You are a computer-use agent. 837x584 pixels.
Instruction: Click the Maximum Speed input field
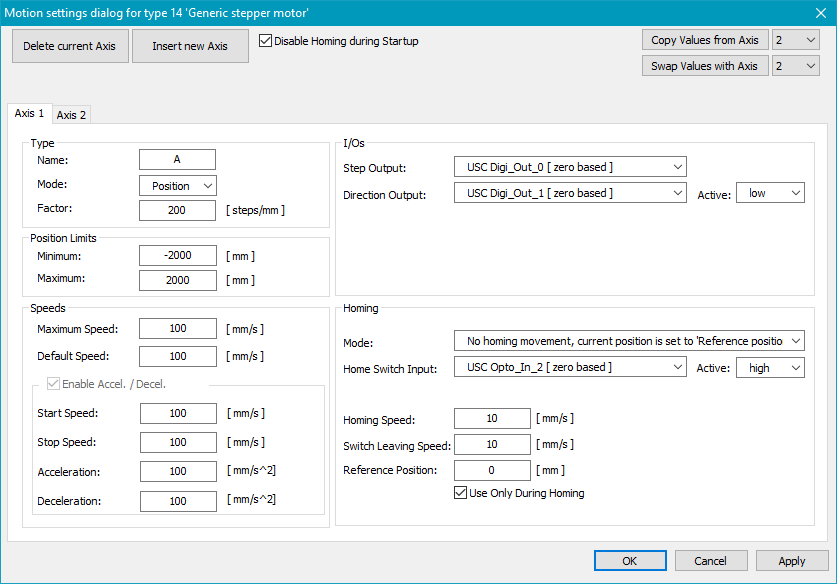pyautogui.click(x=178, y=329)
